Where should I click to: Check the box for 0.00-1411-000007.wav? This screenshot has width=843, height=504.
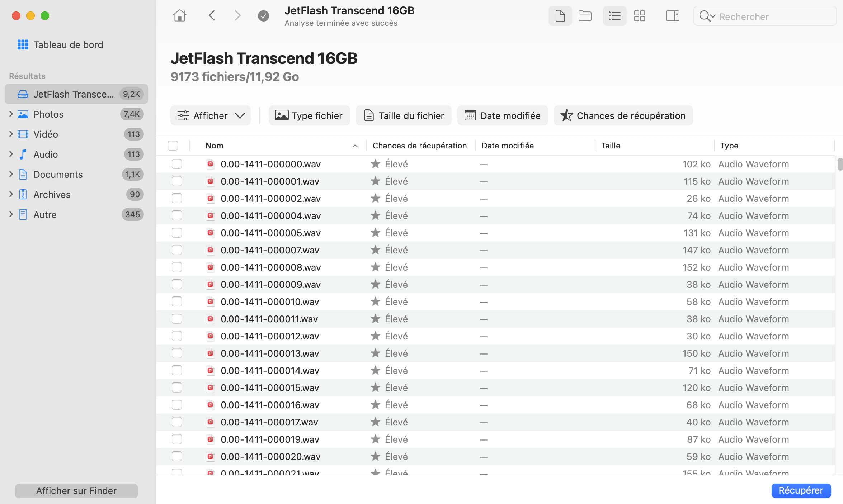(176, 250)
